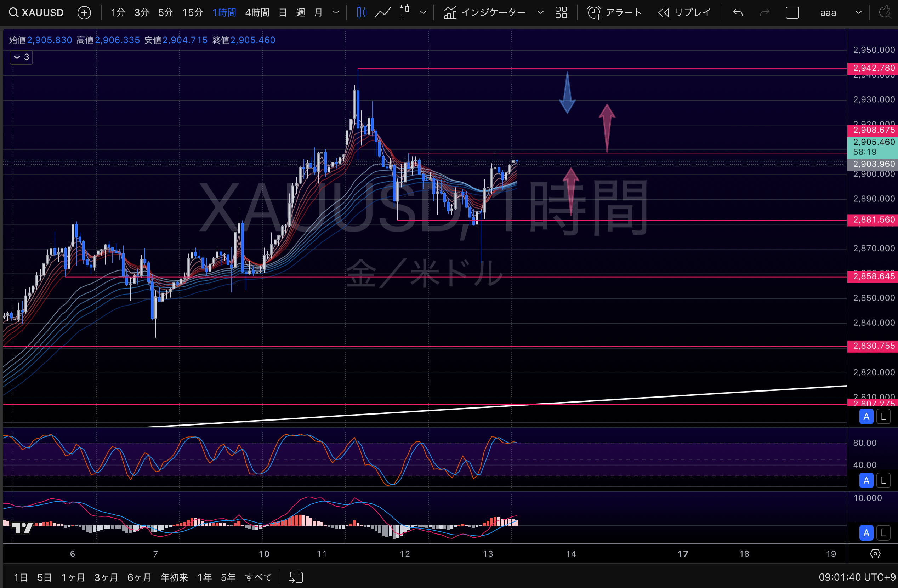Start bar リプレイ replay
This screenshot has width=898, height=588.
point(684,13)
